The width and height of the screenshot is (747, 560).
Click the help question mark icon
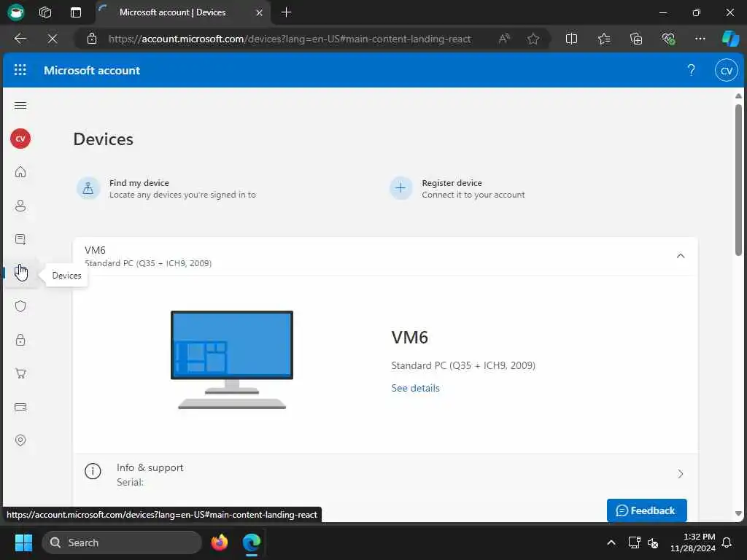click(692, 70)
